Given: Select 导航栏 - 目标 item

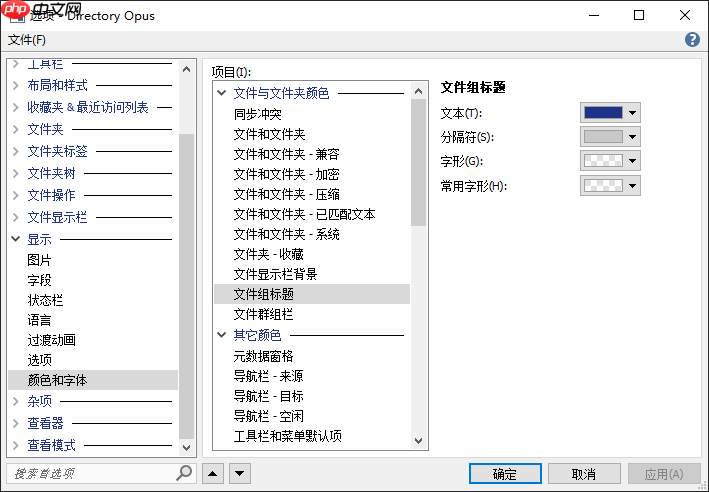Looking at the screenshot, I should click(x=269, y=396).
